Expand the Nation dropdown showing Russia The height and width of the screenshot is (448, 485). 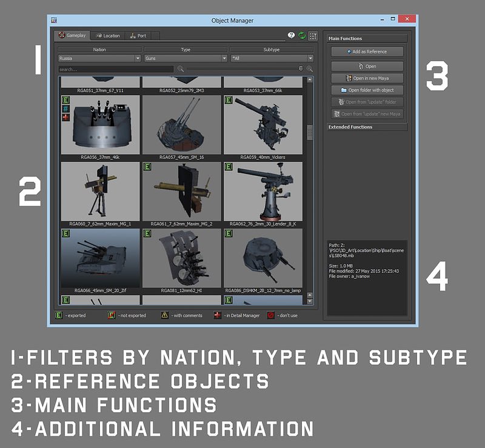[x=99, y=58]
